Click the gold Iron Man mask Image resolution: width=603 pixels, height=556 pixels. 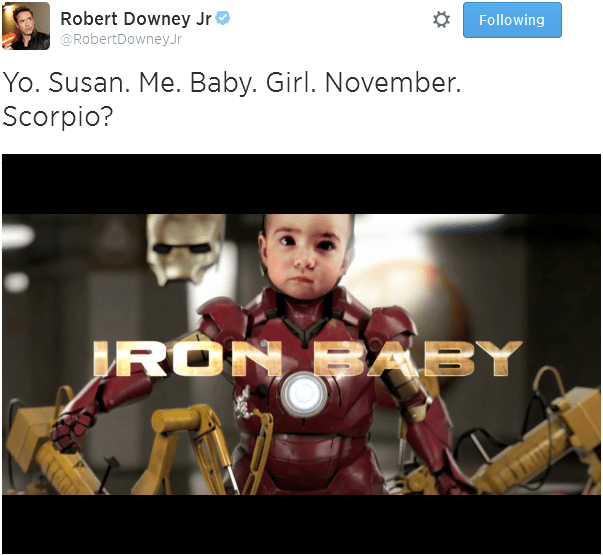click(x=184, y=245)
